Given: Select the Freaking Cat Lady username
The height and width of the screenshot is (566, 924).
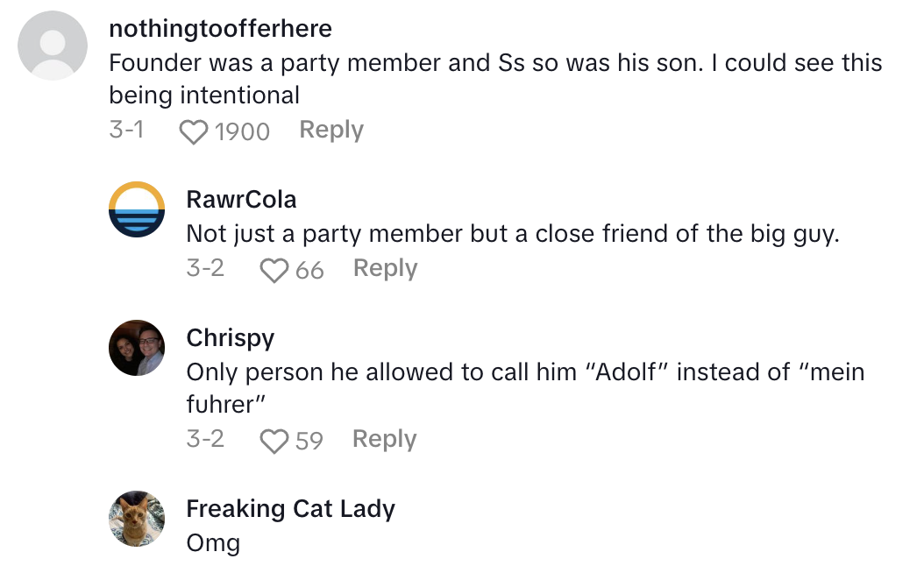Looking at the screenshot, I should tap(290, 509).
